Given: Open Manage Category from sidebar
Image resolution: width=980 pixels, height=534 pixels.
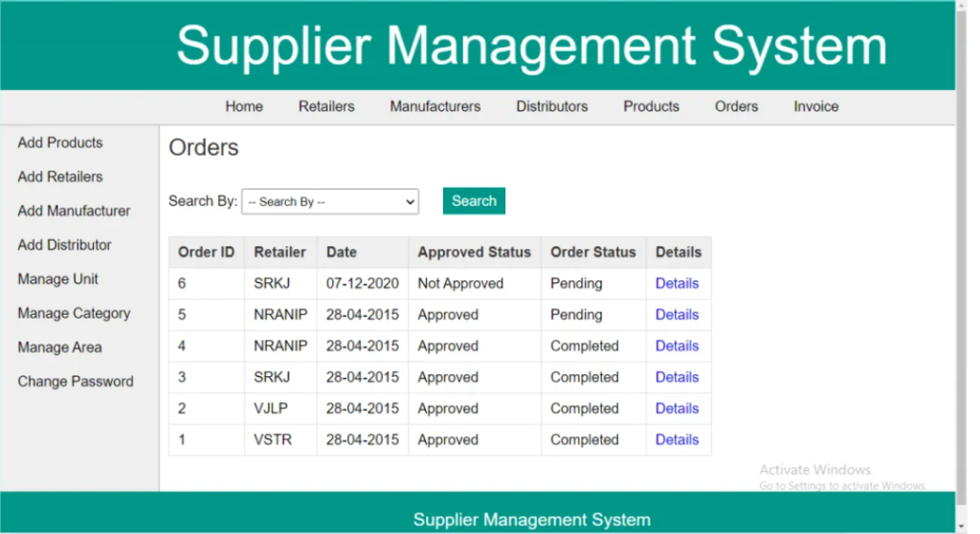Looking at the screenshot, I should (x=74, y=313).
